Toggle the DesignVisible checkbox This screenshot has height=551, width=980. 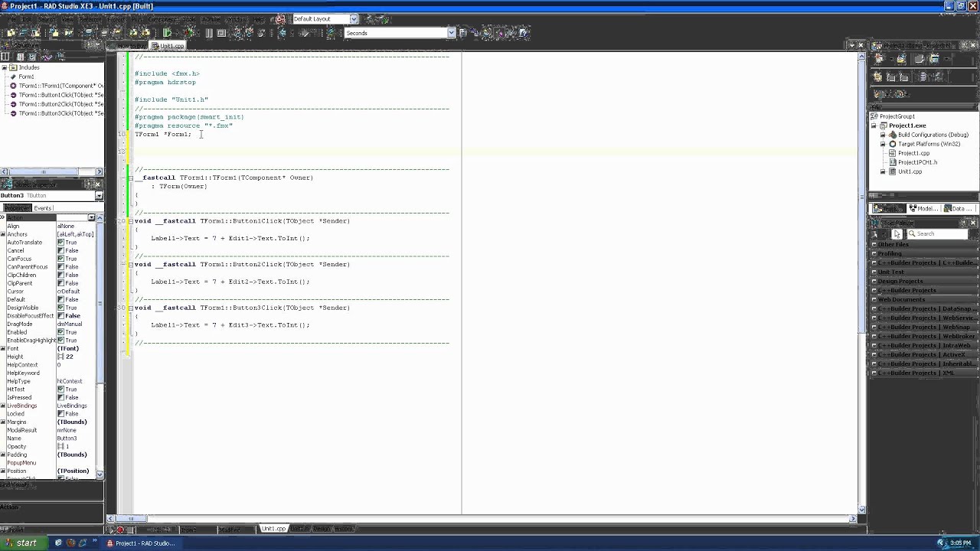click(x=60, y=308)
